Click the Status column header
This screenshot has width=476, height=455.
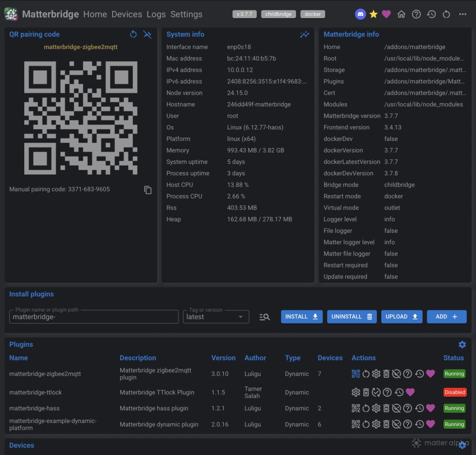(453, 358)
